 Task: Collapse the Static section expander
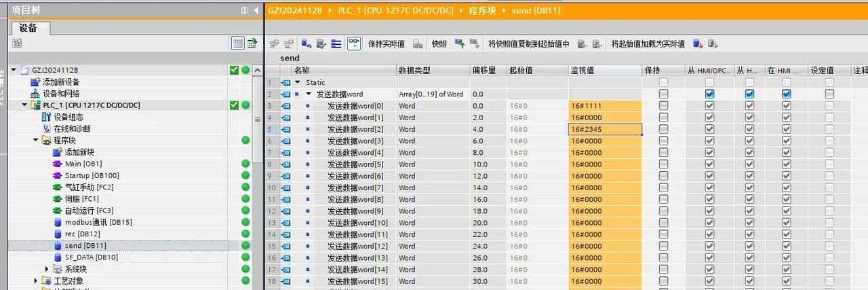[x=298, y=82]
